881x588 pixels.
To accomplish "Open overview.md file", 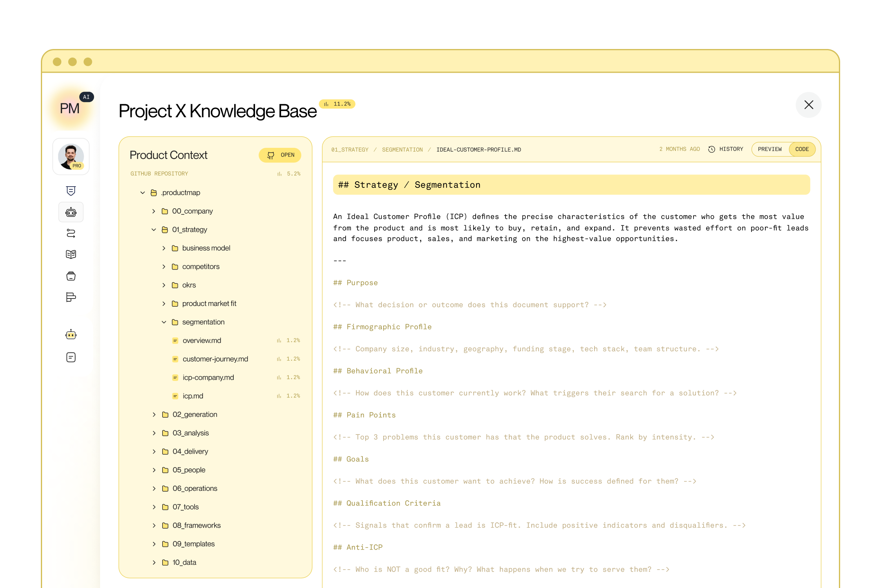I will [x=202, y=341].
